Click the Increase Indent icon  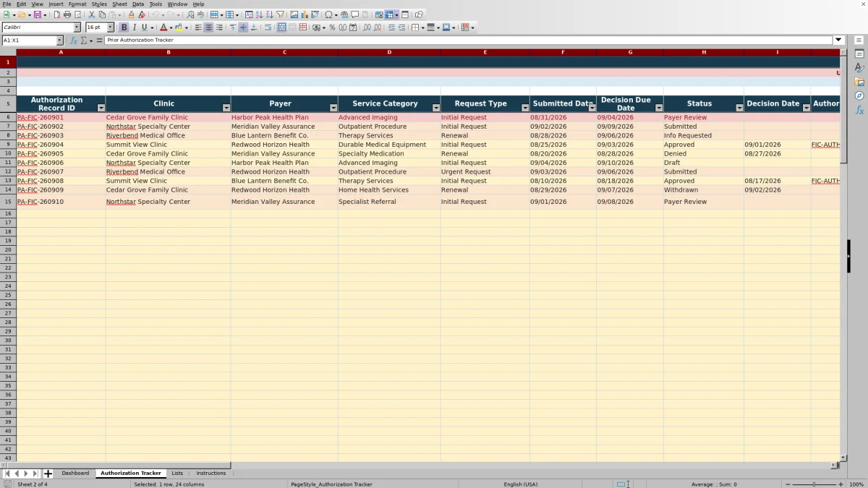[391, 27]
